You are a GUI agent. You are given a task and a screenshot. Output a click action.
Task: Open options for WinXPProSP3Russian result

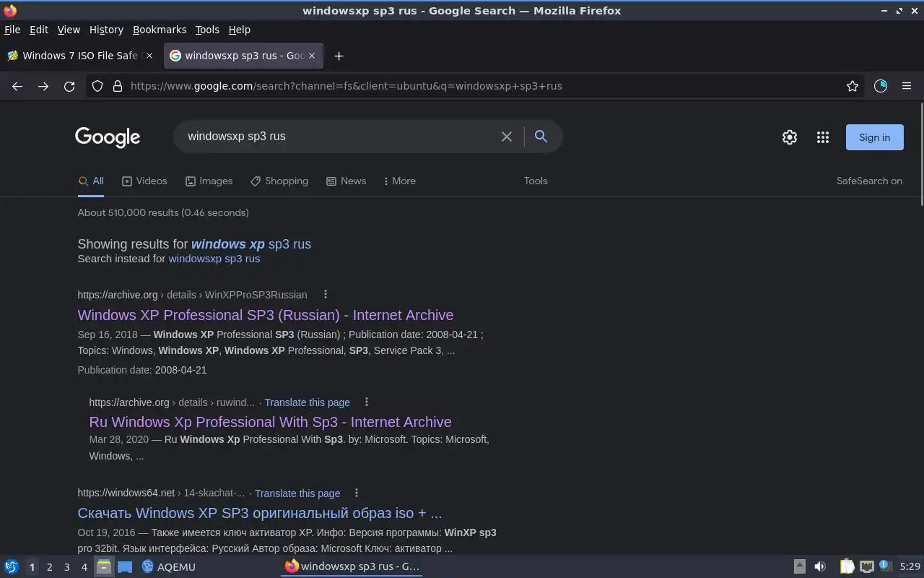(326, 294)
